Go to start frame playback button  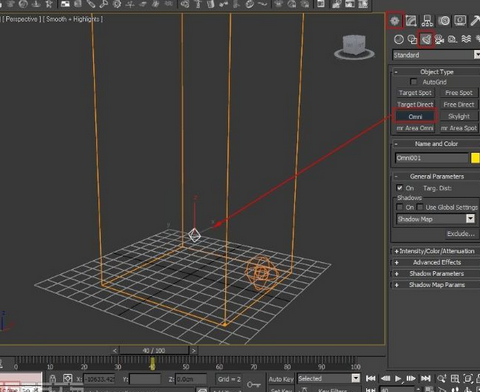click(x=370, y=378)
